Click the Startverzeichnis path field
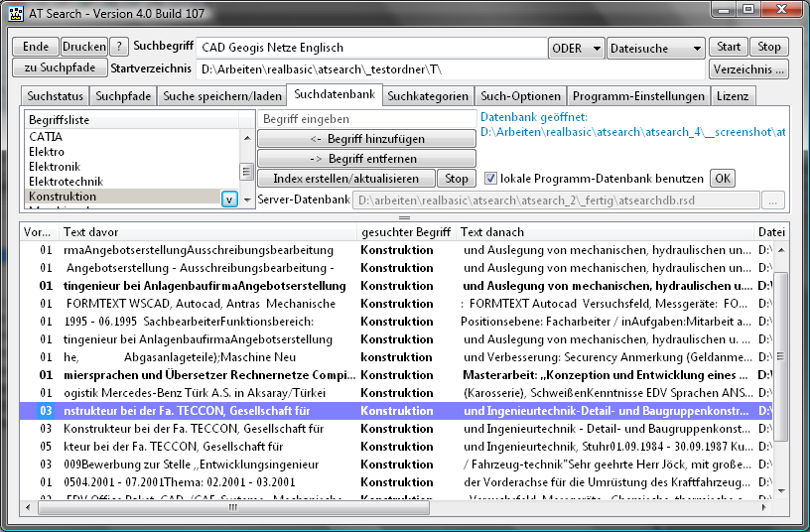 tap(451, 69)
